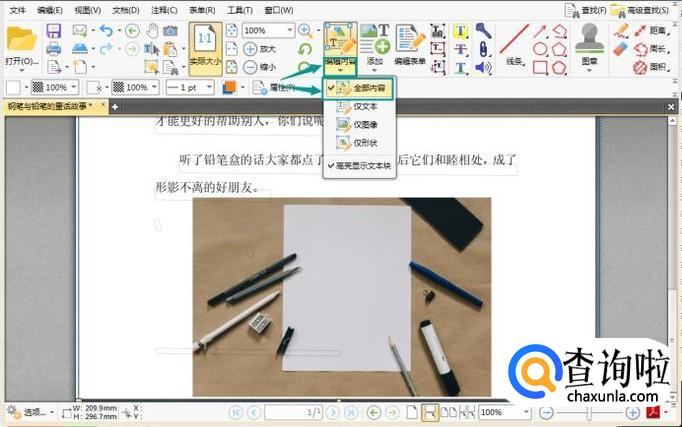
Task: Adjust the zoom slider in the status bar
Action: click(x=590, y=412)
